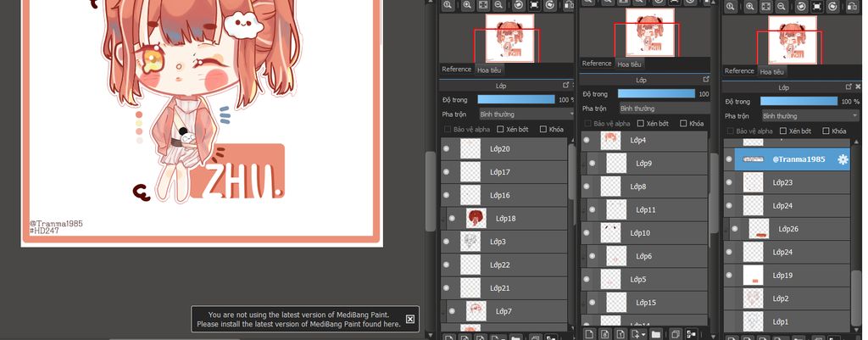Open settings gear on @Tranma1985 layer

(843, 159)
